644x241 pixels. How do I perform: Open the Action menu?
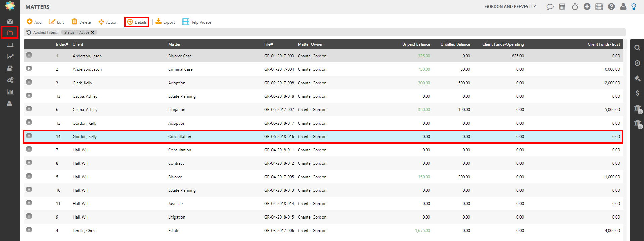(x=108, y=22)
